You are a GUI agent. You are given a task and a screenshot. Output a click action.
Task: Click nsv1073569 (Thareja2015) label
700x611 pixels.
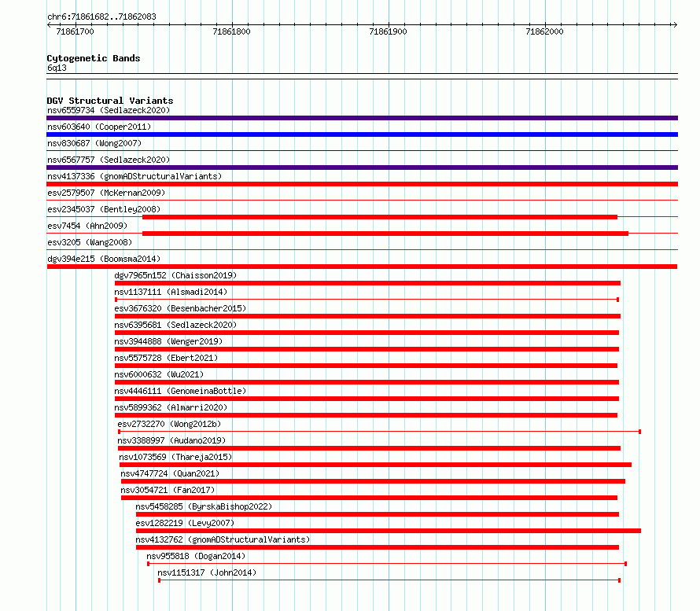(175, 457)
